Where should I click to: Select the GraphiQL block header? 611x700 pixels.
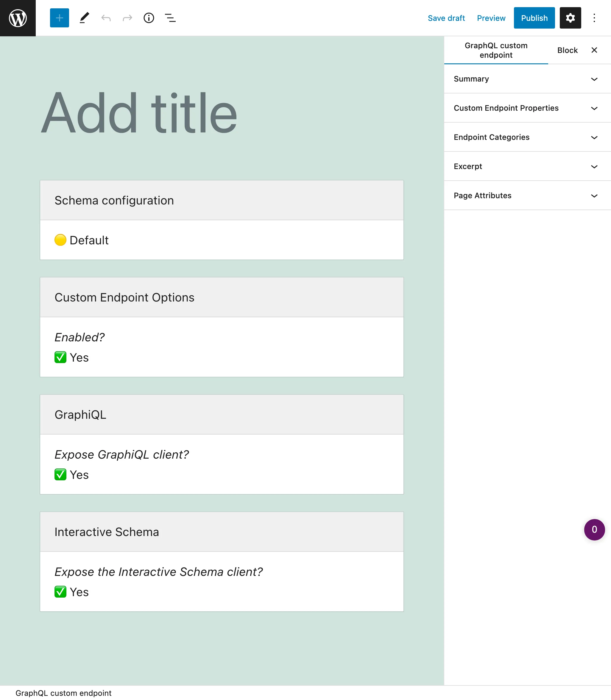point(222,414)
